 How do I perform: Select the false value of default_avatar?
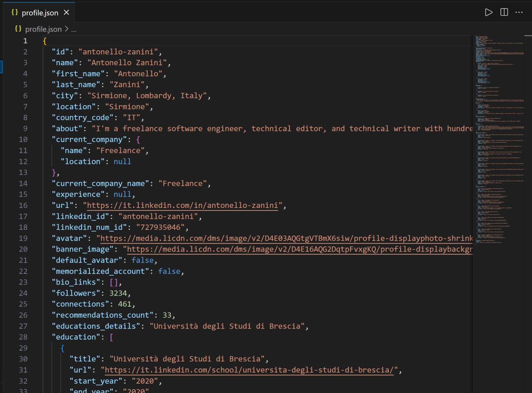[x=142, y=260]
